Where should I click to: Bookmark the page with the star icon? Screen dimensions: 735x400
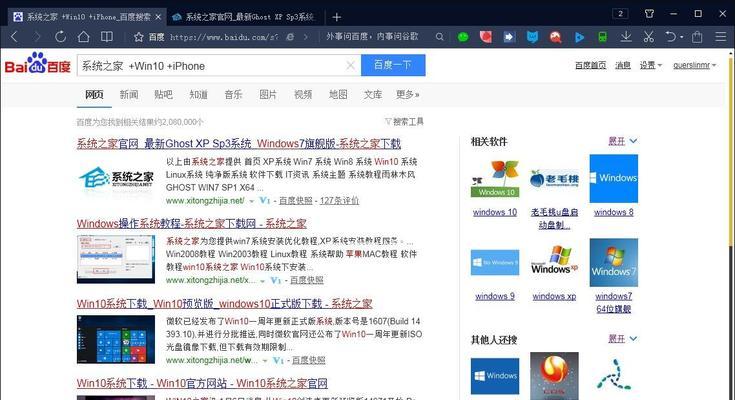coord(138,37)
